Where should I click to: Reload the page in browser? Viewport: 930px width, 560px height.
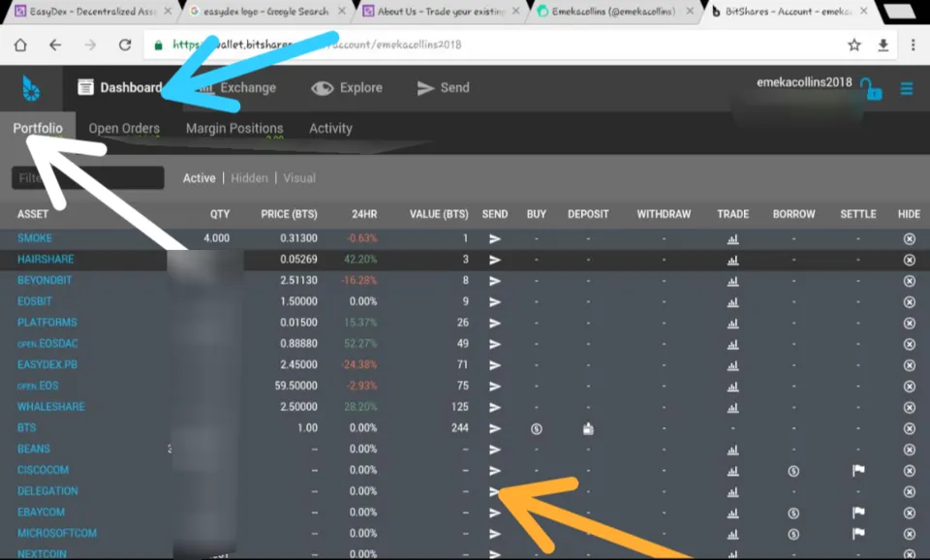pos(125,46)
